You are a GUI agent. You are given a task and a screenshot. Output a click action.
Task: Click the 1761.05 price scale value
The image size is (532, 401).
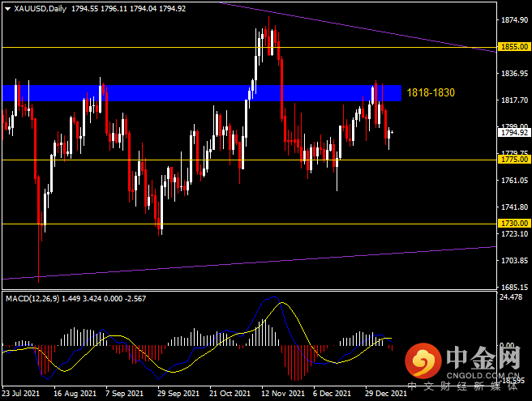pos(515,180)
